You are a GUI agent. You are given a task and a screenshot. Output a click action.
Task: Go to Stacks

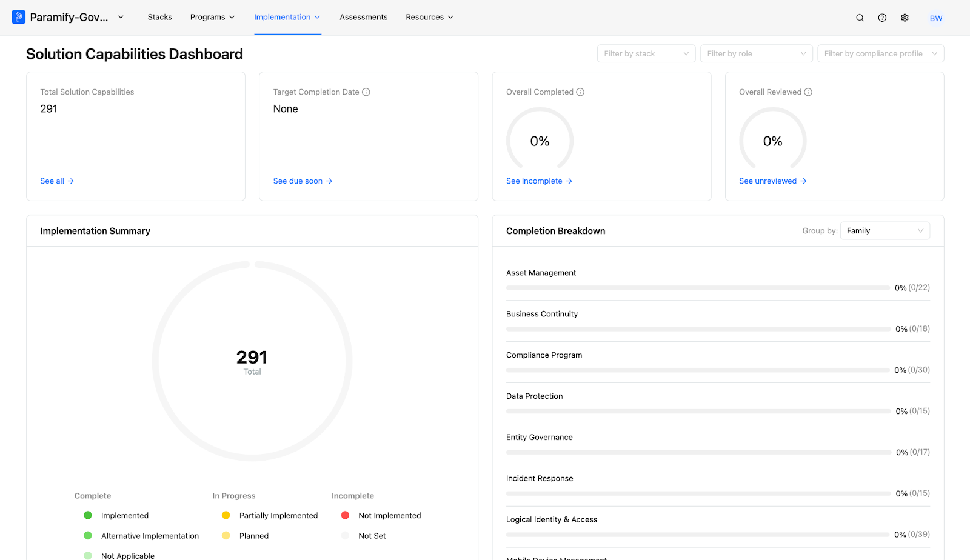point(160,17)
